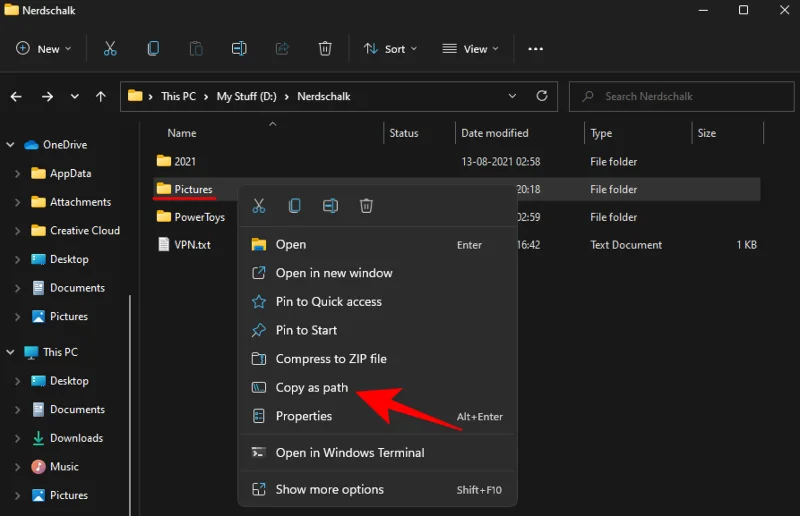800x516 pixels.
Task: Expand Documents node under OneDrive
Action: tap(17, 288)
